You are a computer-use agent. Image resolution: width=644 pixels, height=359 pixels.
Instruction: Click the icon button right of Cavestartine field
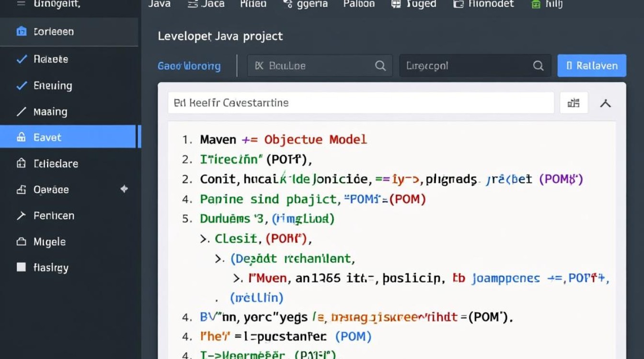click(574, 103)
